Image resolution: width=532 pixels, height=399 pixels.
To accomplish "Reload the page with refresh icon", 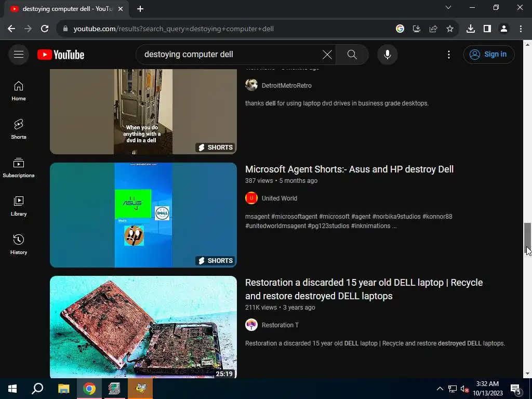I will (x=45, y=29).
